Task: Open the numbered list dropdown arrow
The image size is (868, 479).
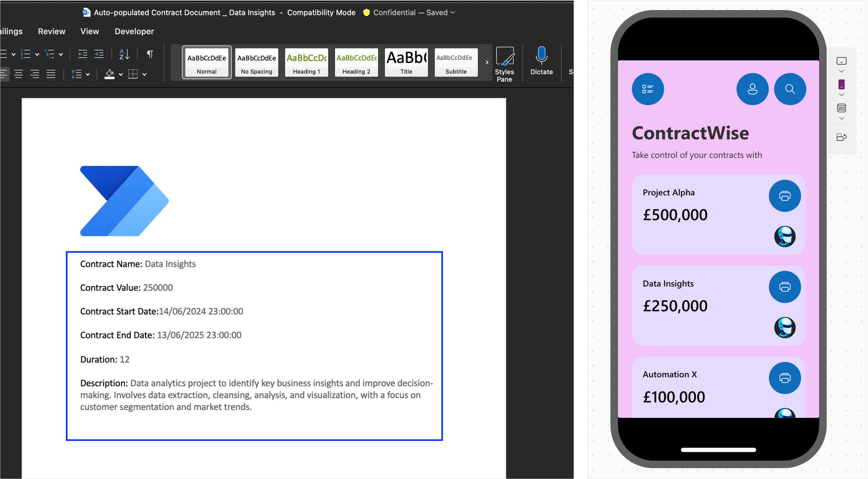Action: [37, 54]
